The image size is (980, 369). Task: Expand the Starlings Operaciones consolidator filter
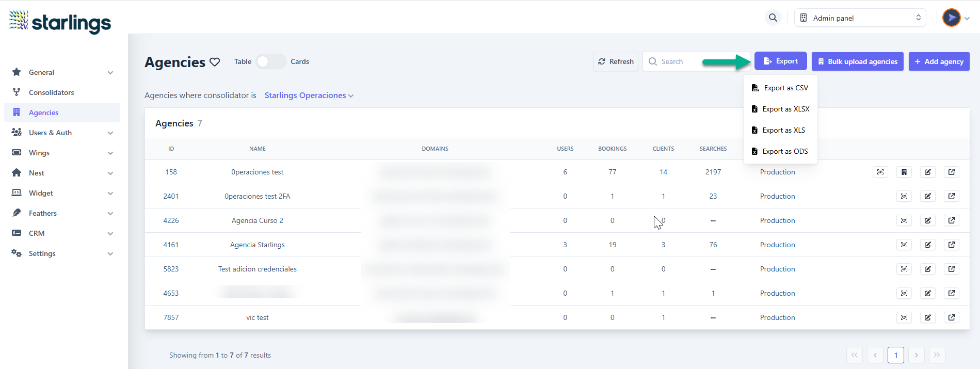coord(309,95)
